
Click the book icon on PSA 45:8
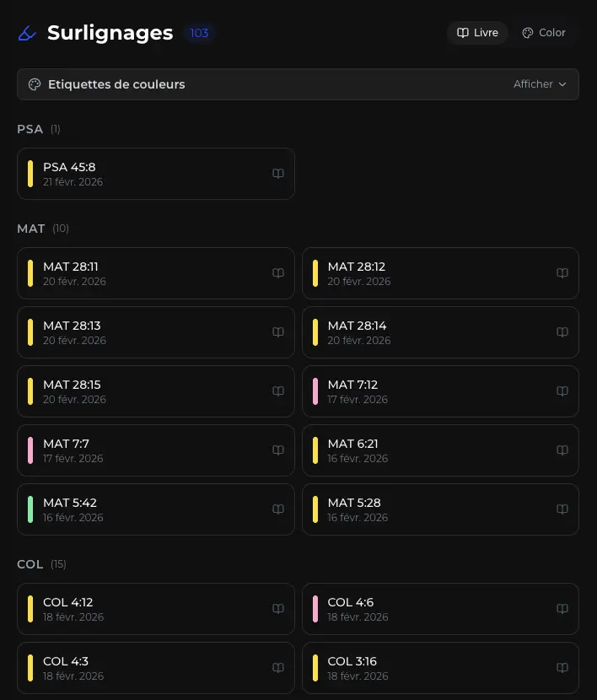pyautogui.click(x=278, y=174)
